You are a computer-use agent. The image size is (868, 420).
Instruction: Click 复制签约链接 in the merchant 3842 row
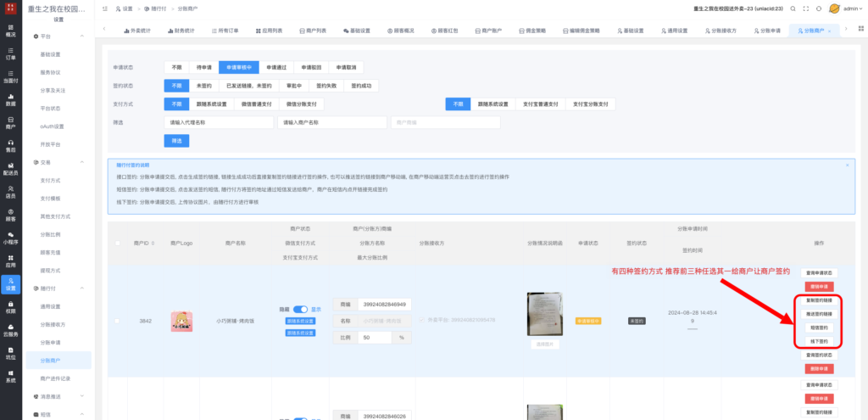point(819,300)
